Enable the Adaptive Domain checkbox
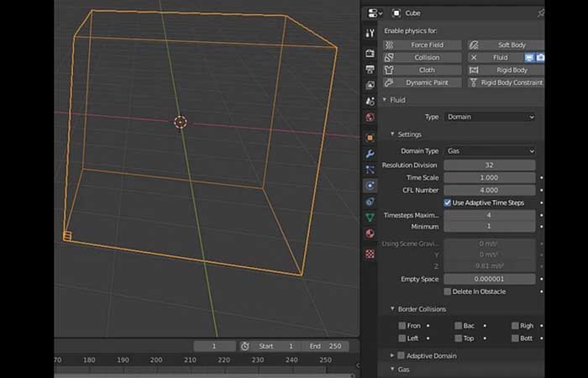 (x=402, y=355)
